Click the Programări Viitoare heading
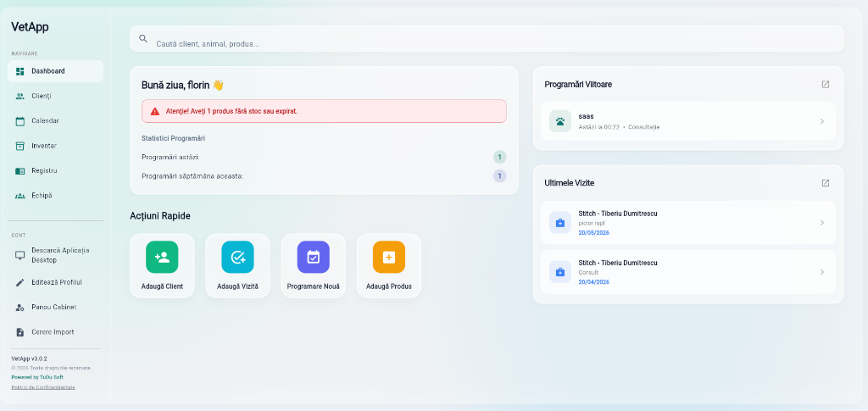868x411 pixels. pos(578,85)
